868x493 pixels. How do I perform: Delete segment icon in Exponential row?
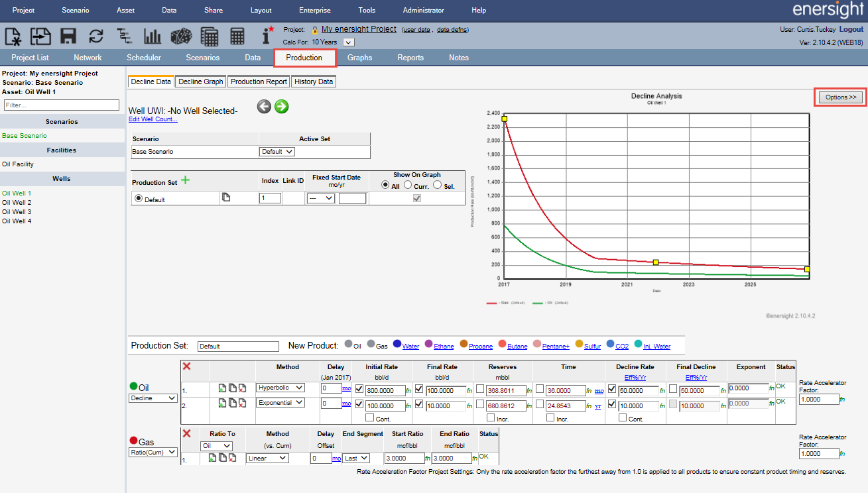tap(242, 403)
